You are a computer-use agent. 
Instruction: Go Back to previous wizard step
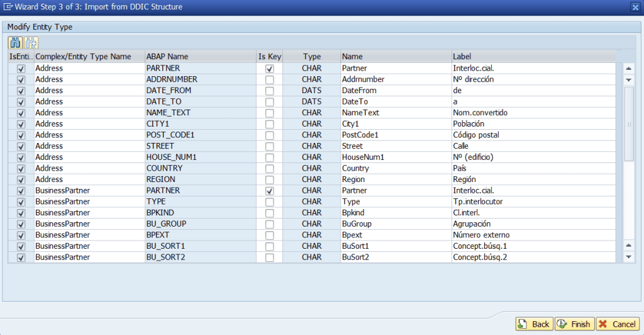click(x=534, y=324)
